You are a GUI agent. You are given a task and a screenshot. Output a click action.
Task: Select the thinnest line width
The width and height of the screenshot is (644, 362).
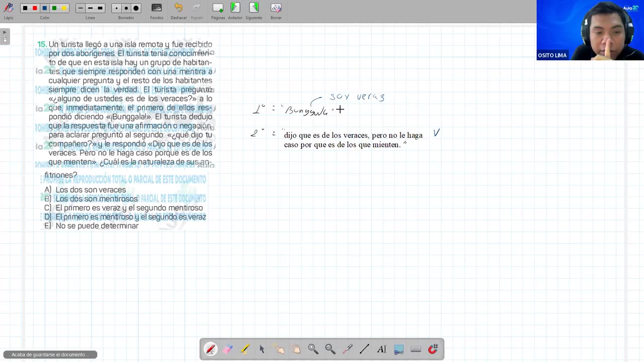pyautogui.click(x=80, y=8)
